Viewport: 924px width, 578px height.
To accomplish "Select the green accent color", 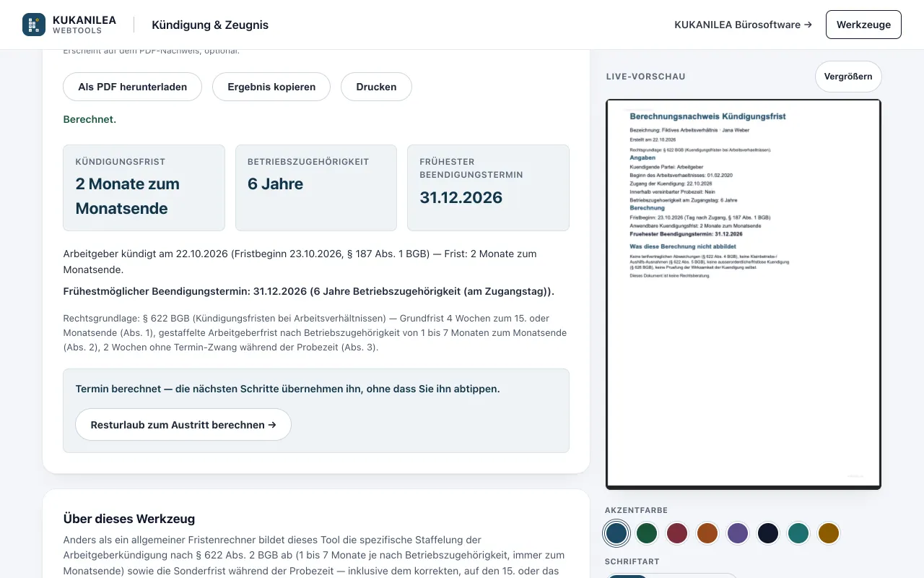I will 647,533.
